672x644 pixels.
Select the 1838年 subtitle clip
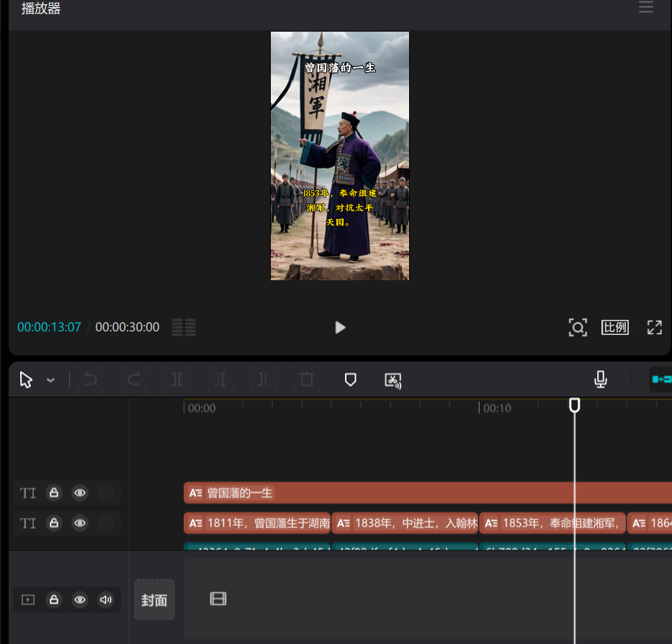(405, 523)
